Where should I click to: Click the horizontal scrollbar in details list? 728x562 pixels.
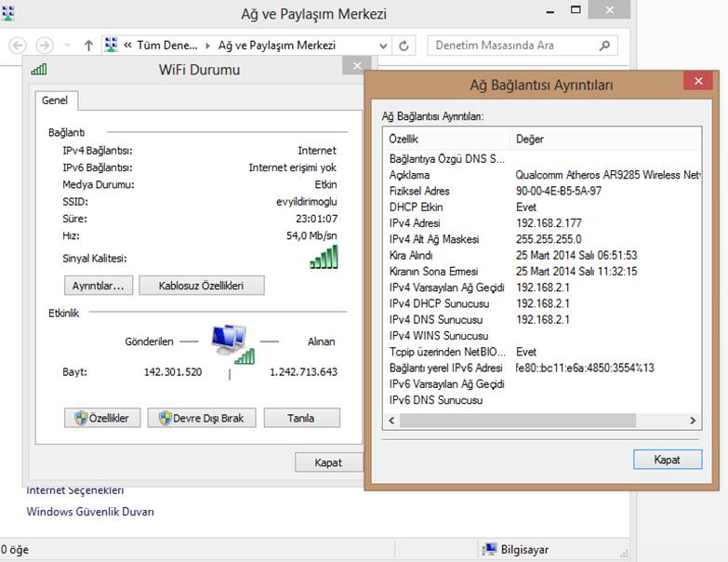tap(539, 421)
